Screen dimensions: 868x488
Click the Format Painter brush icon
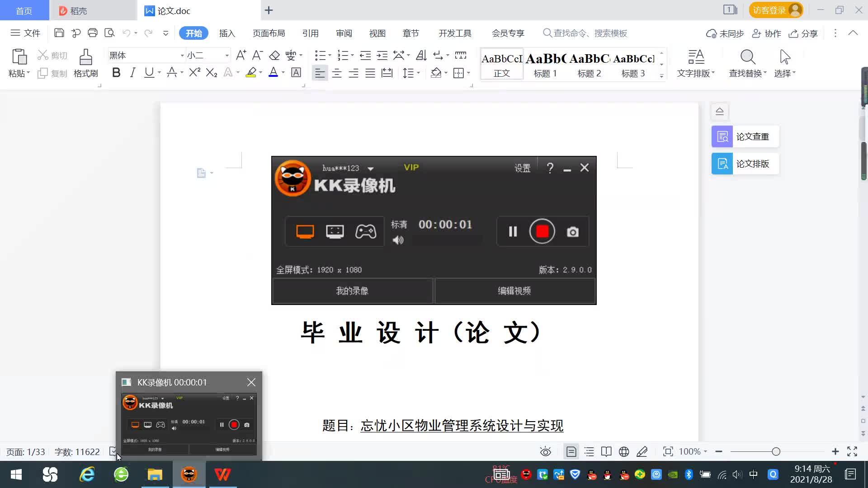coord(85,63)
